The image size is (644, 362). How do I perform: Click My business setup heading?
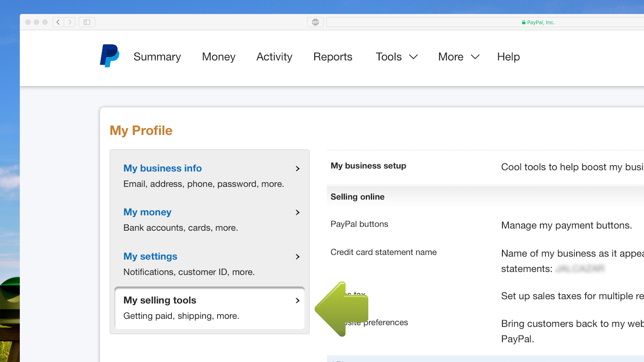368,166
